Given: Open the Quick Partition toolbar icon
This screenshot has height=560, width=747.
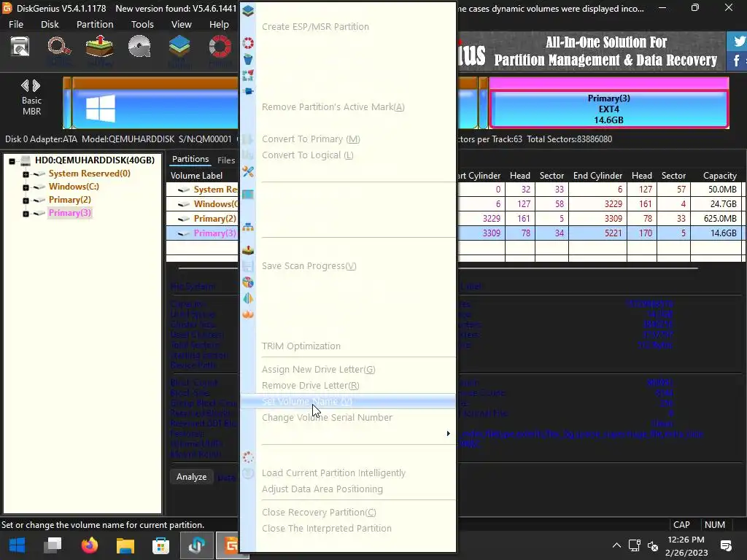Looking at the screenshot, I should pyautogui.click(x=139, y=47).
